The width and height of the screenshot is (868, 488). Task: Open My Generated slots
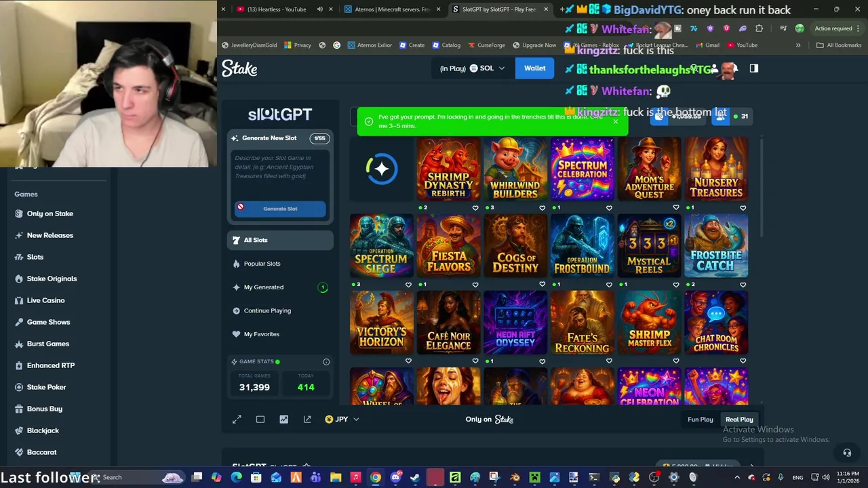pos(280,287)
